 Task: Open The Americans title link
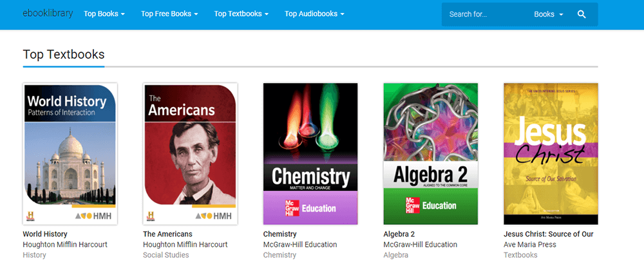[167, 234]
